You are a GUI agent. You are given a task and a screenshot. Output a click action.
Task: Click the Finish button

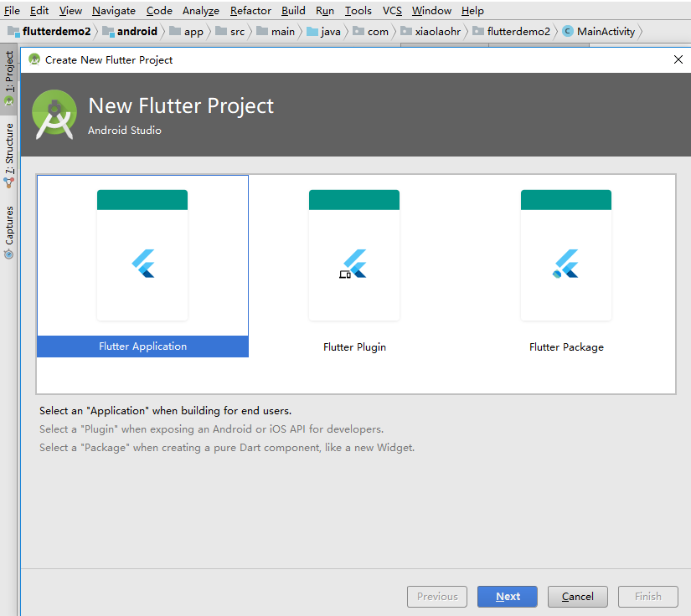pos(647,597)
